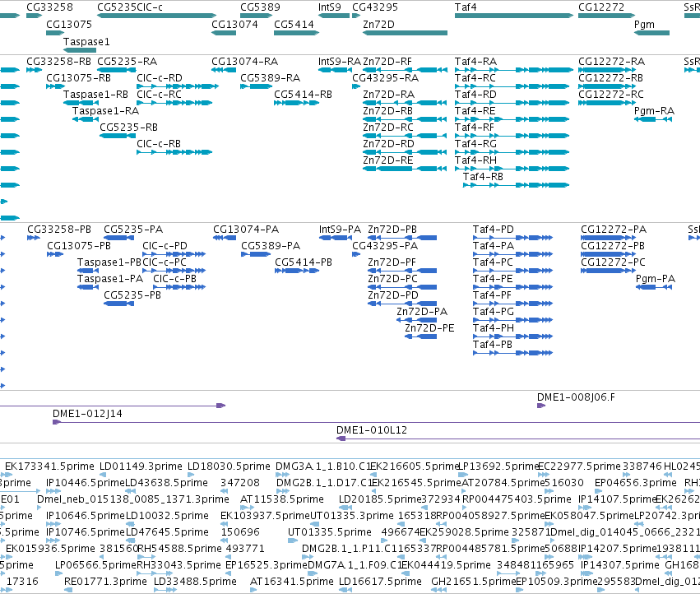Click EST LD01149.3prime label
700x594 pixels.
click(x=141, y=466)
